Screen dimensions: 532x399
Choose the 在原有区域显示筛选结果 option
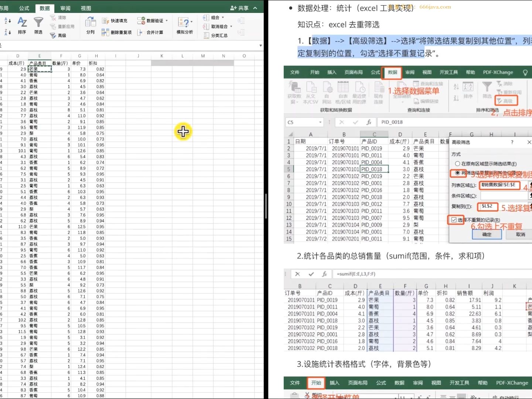tap(458, 164)
